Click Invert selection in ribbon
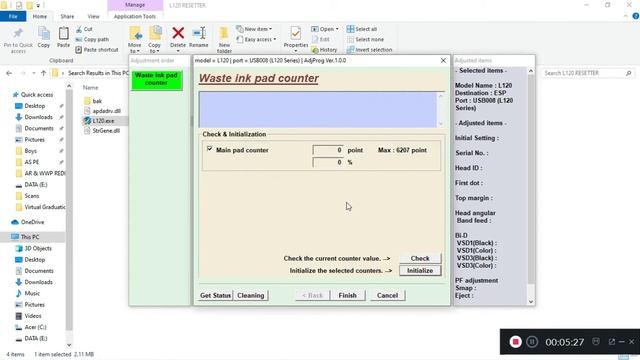 (369, 50)
